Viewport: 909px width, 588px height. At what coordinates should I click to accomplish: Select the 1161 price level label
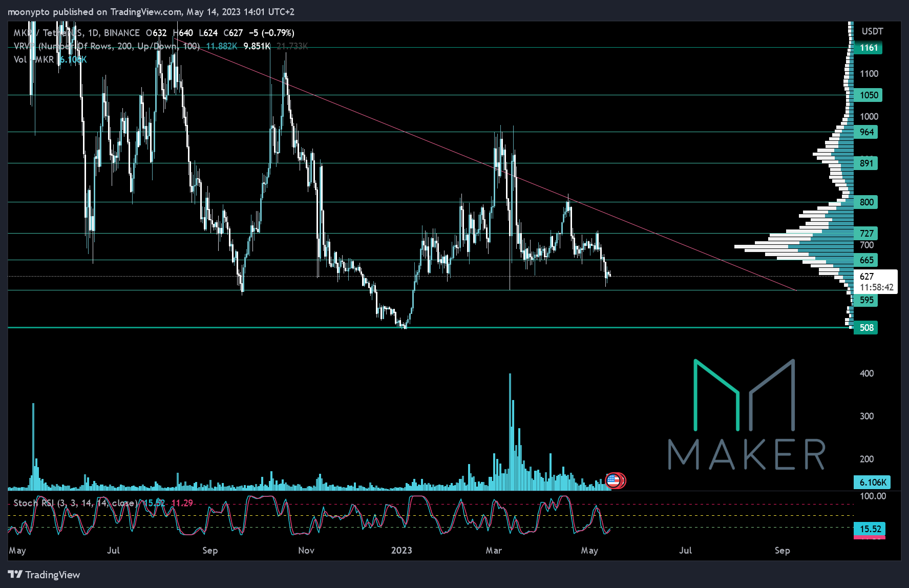pos(869,48)
